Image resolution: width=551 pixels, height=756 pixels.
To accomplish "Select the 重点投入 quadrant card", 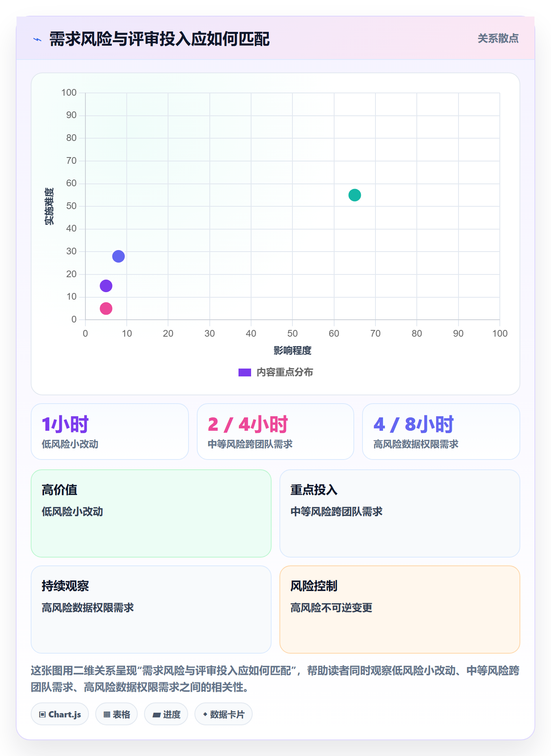I will pyautogui.click(x=400, y=513).
